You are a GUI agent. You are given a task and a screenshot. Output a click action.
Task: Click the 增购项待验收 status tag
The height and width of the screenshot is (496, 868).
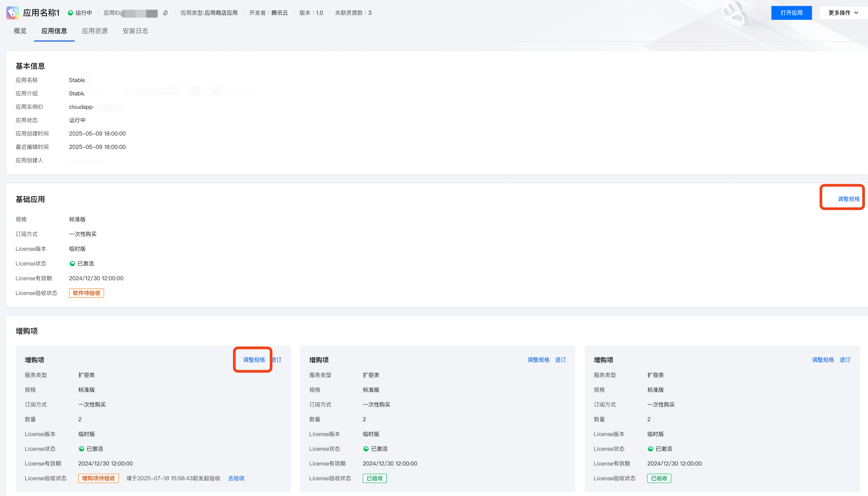point(98,478)
